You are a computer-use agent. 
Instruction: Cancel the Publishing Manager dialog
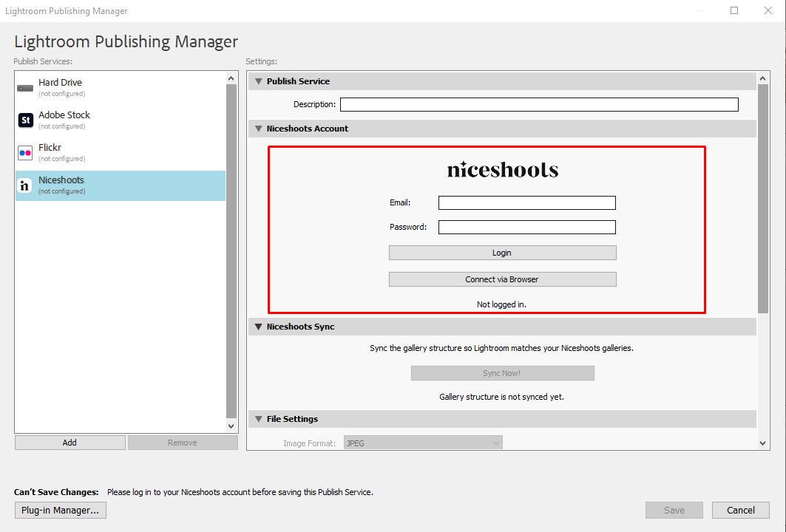pos(740,510)
